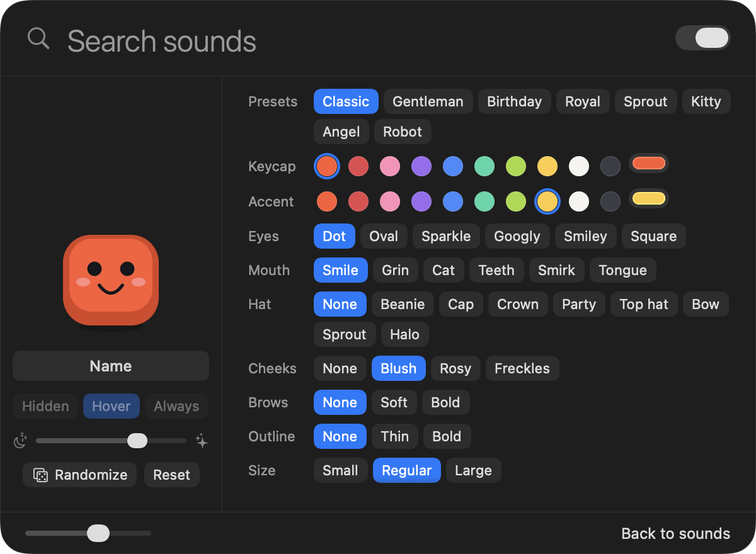
Task: Apply the Gentleman preset
Action: point(428,101)
